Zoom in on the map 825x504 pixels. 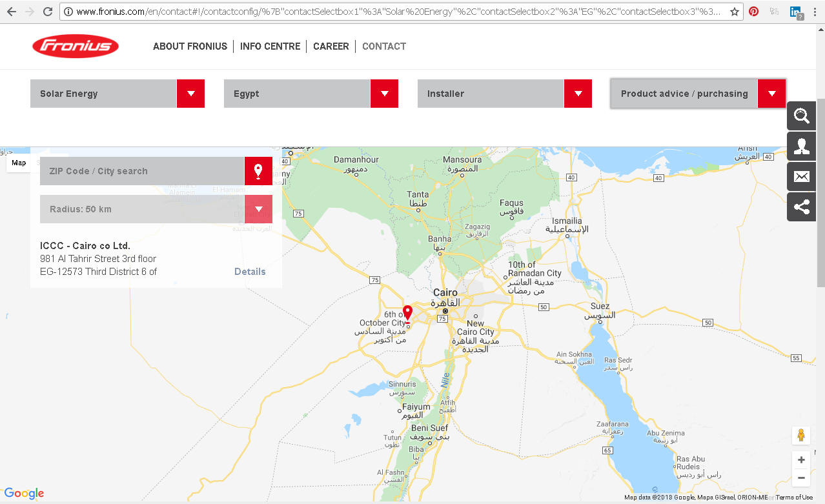click(x=801, y=460)
